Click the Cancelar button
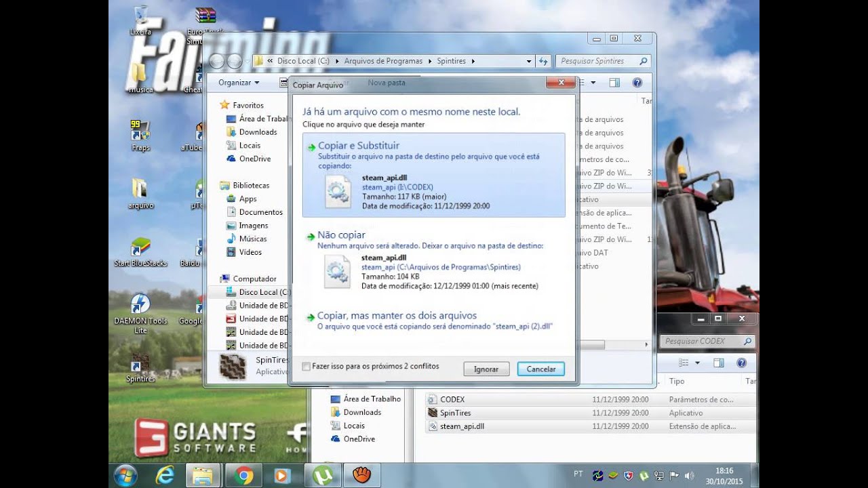 pos(540,369)
